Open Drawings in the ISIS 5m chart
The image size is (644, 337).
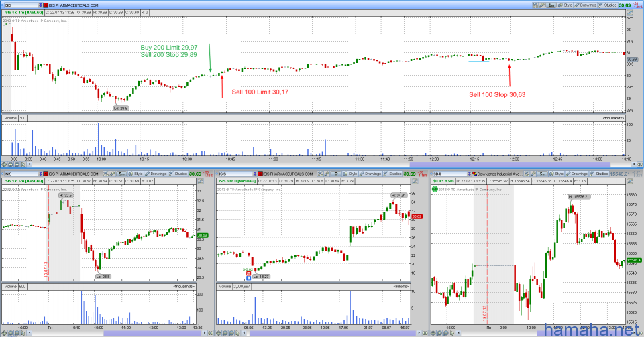pyautogui.click(x=156, y=174)
